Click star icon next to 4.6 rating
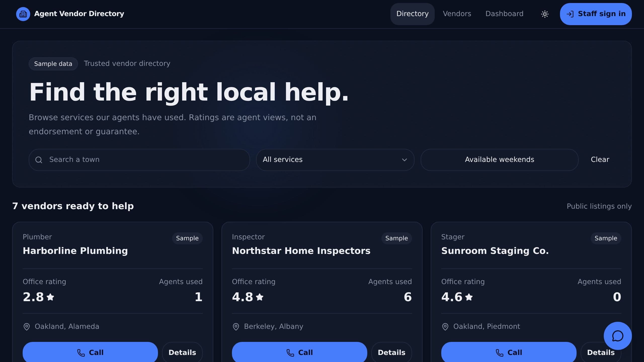The height and width of the screenshot is (362, 644). point(469,297)
